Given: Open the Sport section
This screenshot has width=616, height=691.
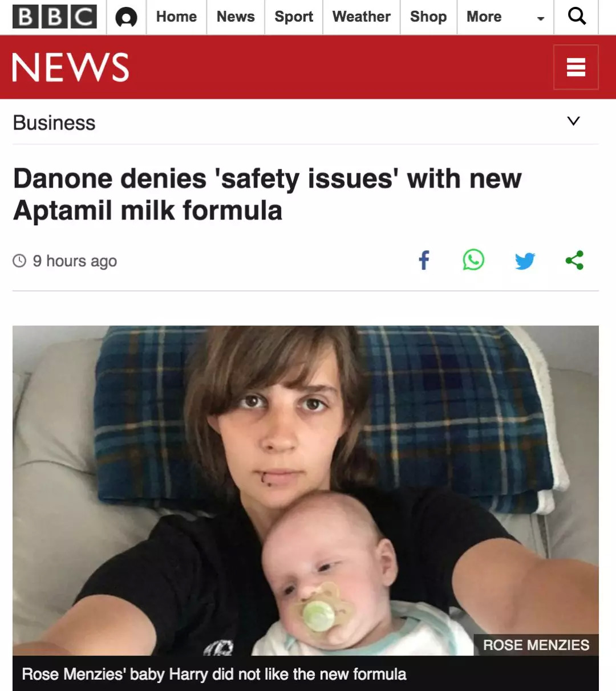Looking at the screenshot, I should (294, 17).
